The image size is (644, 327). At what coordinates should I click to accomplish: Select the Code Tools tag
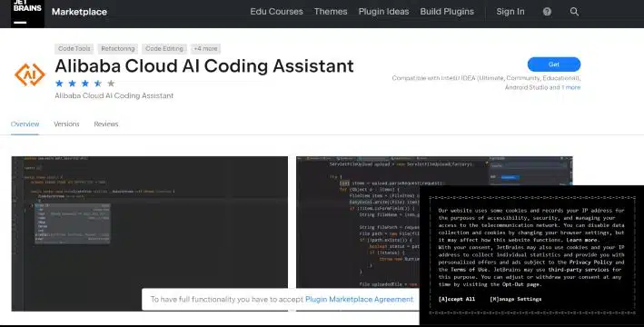click(74, 48)
